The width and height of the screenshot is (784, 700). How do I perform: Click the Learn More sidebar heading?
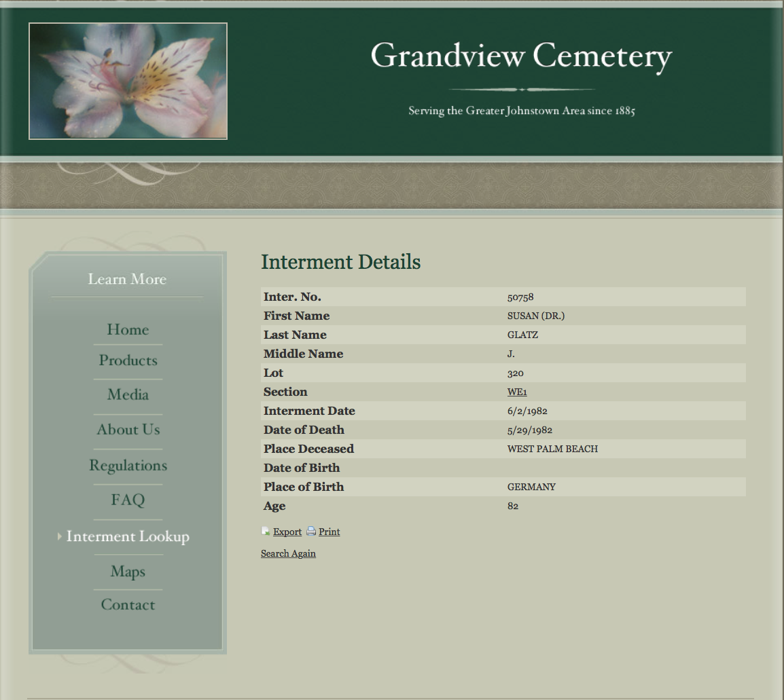click(127, 279)
